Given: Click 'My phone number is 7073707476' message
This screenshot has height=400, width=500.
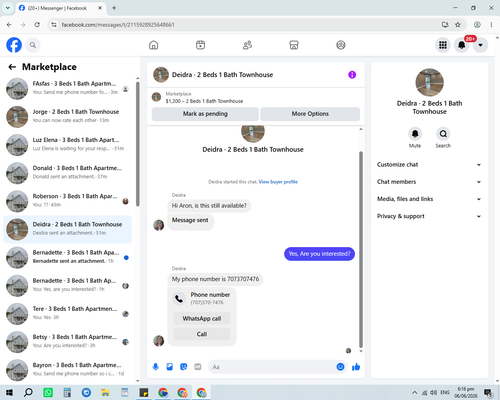Looking at the screenshot, I should tap(215, 279).
